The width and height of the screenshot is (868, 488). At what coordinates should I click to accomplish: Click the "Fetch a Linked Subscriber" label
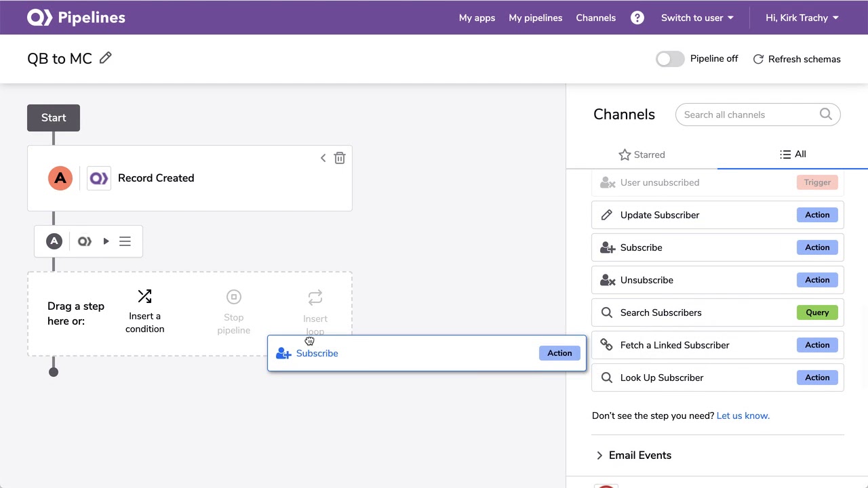(x=675, y=345)
